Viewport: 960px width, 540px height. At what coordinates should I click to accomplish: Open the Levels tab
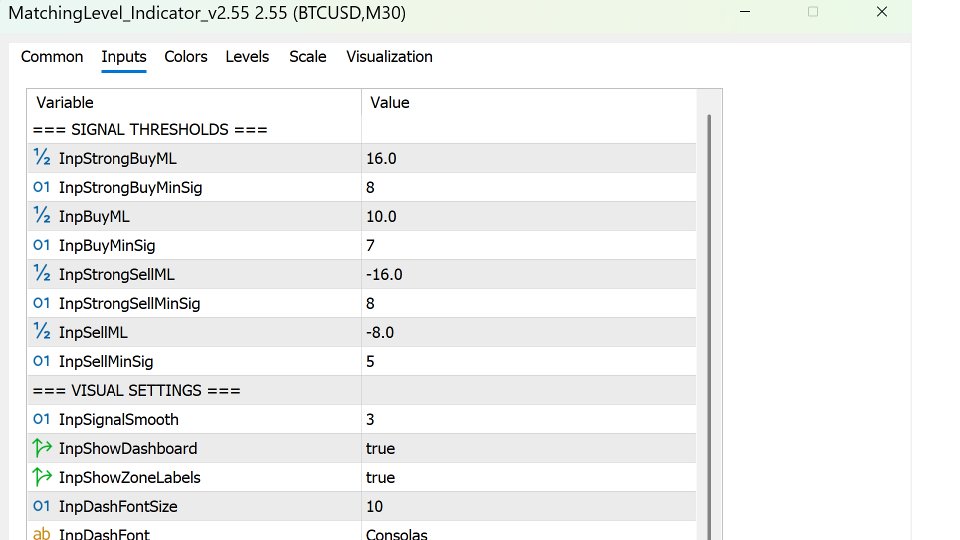pos(247,57)
